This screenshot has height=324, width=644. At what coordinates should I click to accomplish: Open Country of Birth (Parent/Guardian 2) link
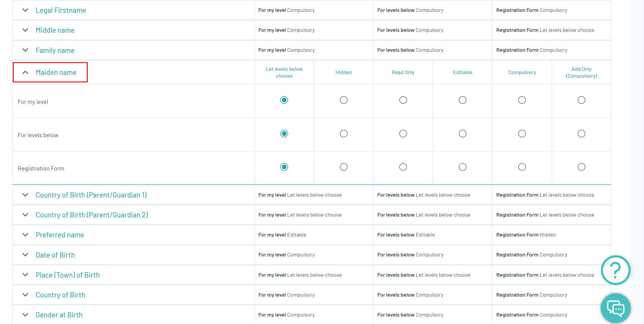pyautogui.click(x=92, y=215)
